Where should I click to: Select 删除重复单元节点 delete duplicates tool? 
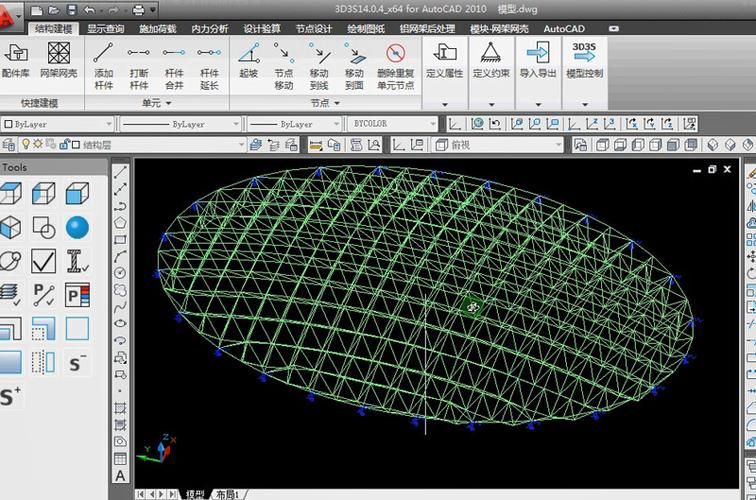point(395,62)
